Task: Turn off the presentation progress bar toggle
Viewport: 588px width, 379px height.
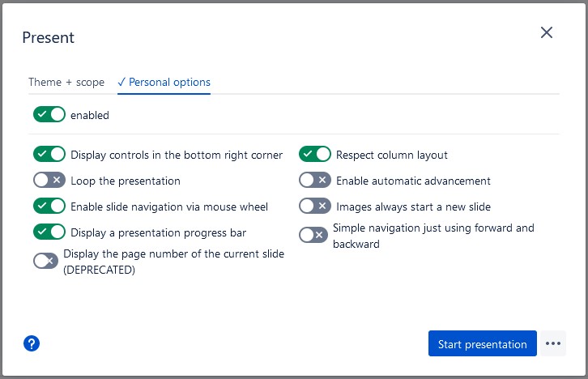Action: point(49,232)
